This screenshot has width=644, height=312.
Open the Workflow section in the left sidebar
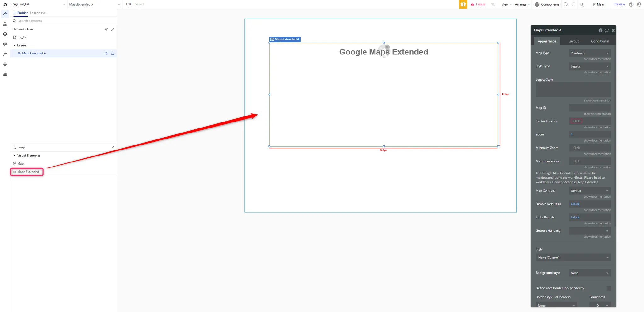(5, 24)
